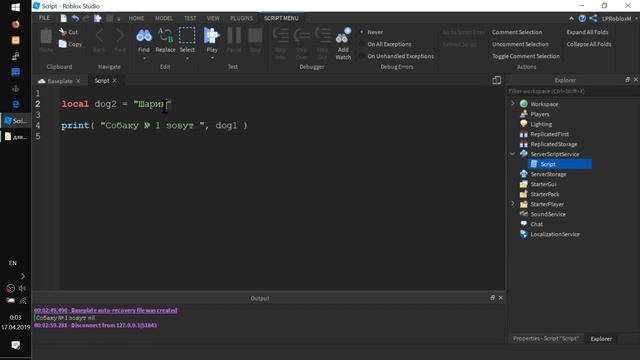This screenshot has width=640, height=360.
Task: Select ServerScriptService in Explorer
Action: (x=554, y=154)
